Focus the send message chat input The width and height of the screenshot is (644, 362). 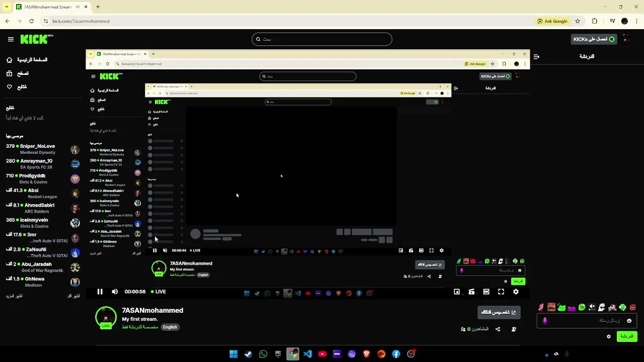(587, 321)
